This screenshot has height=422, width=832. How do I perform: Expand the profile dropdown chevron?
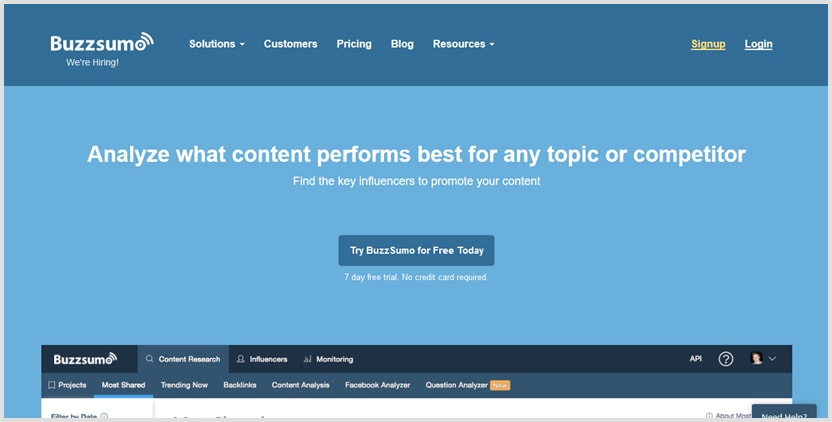[x=772, y=359]
